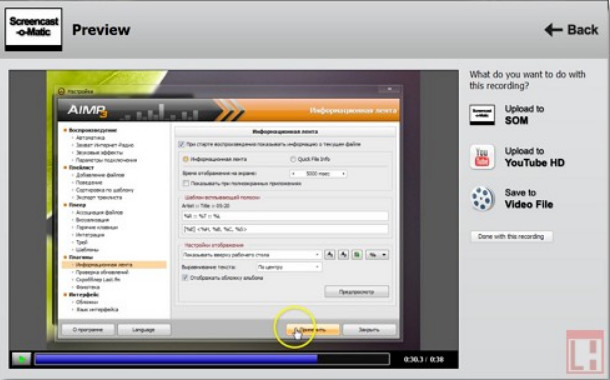
Task: Increase the 5000 msec display time
Action: 343,174
